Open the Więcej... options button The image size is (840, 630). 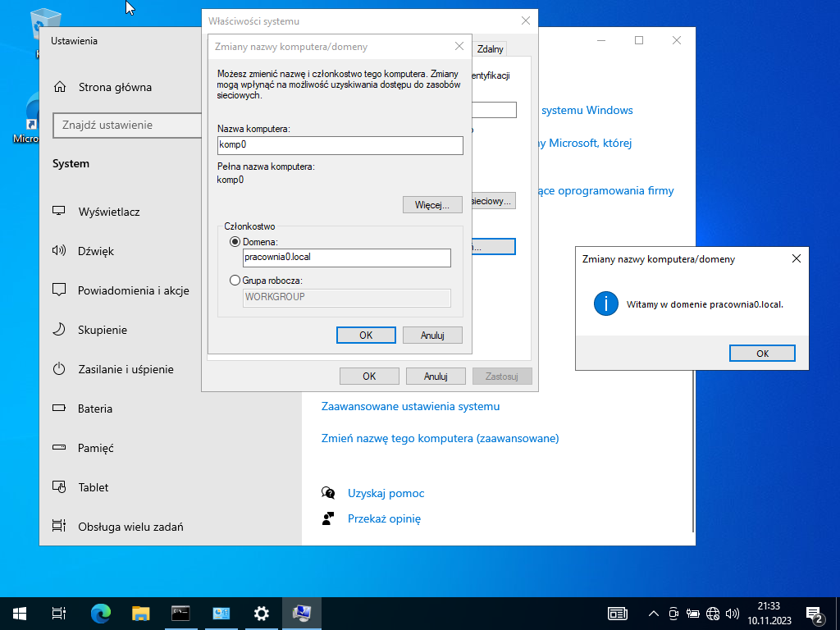[432, 204]
